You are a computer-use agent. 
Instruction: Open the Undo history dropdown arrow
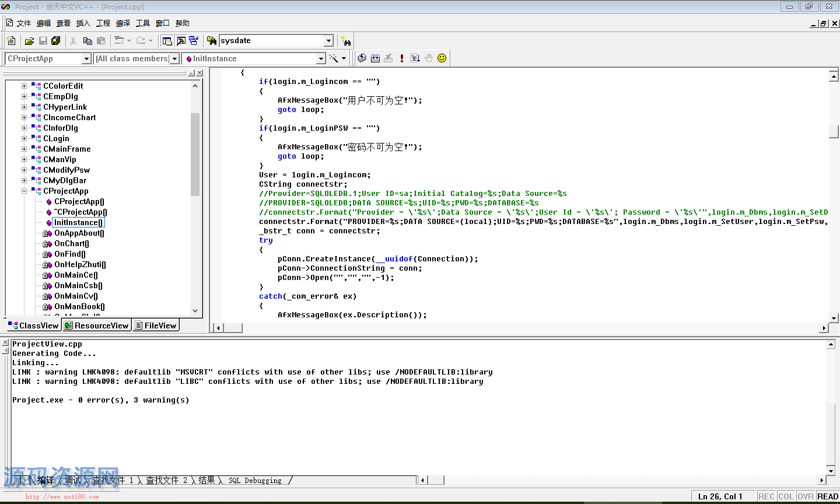click(x=129, y=41)
